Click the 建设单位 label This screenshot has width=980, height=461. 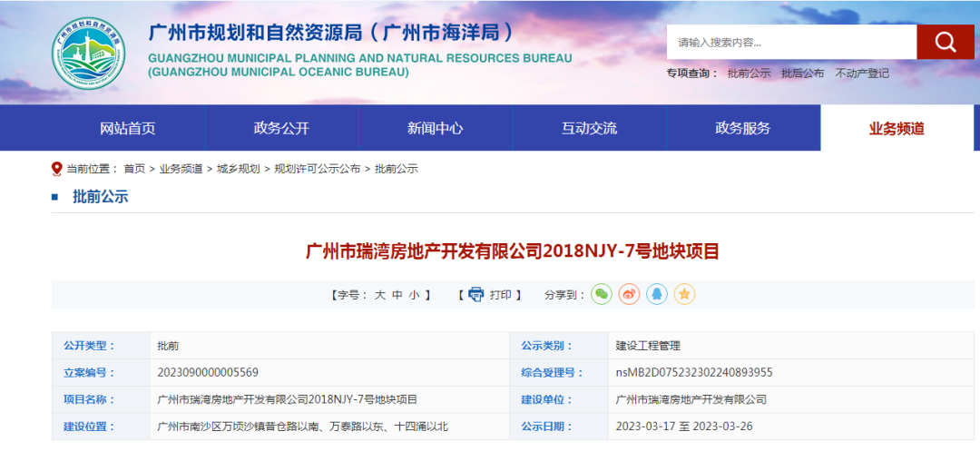pyautogui.click(x=547, y=400)
